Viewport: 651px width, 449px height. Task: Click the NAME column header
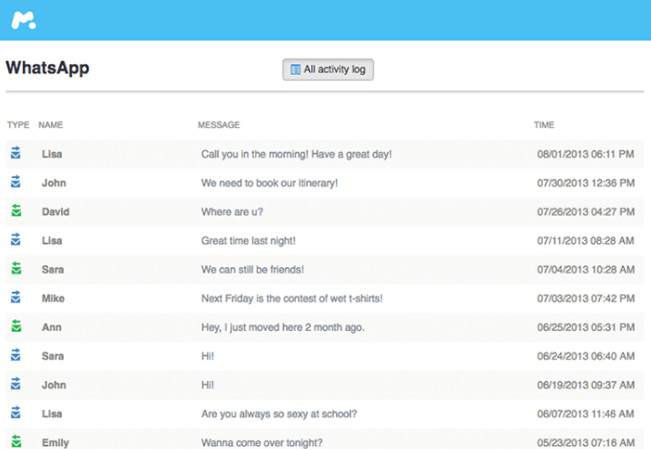tap(51, 125)
